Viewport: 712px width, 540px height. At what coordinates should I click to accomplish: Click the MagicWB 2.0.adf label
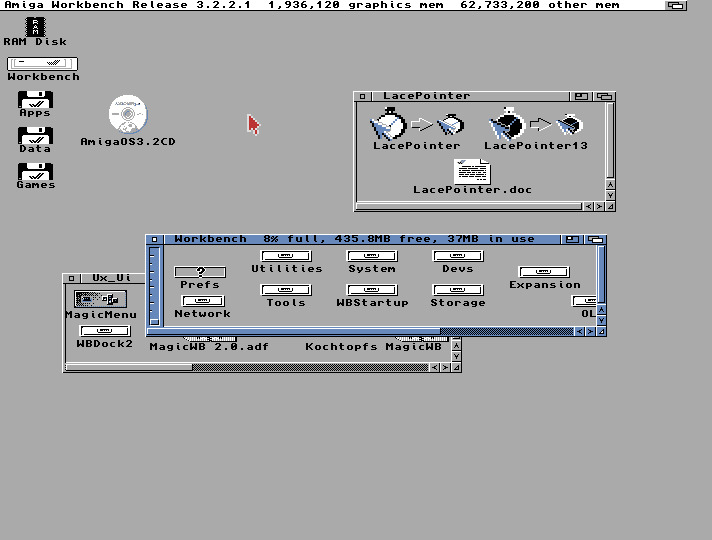[x=209, y=347]
